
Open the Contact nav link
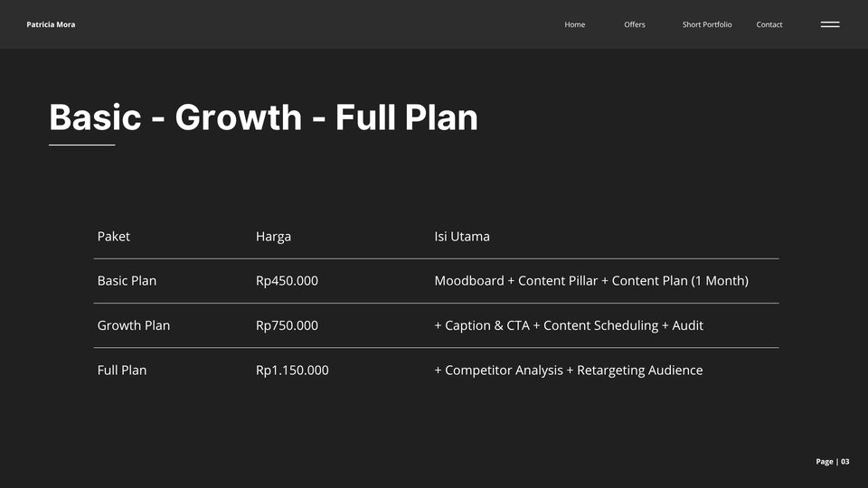[x=769, y=24]
